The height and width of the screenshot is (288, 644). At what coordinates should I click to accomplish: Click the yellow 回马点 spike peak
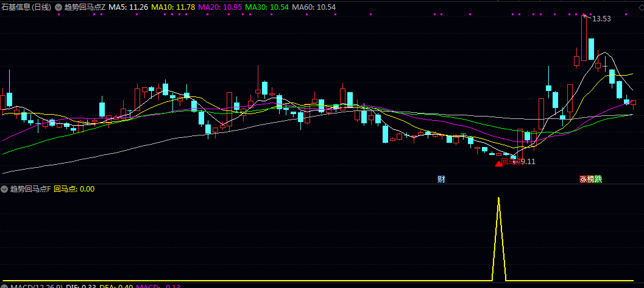coord(499,199)
